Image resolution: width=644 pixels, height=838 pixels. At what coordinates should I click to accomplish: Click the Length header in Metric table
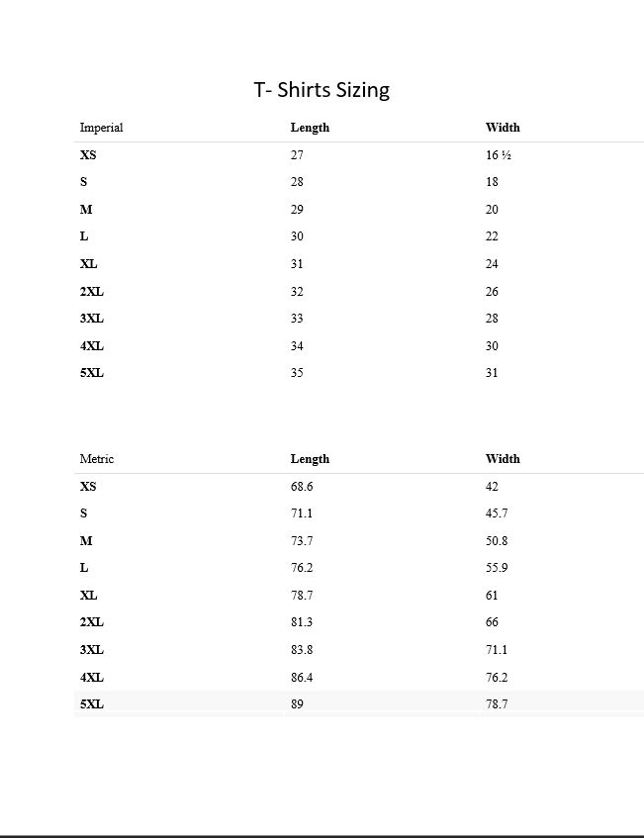[x=310, y=459]
